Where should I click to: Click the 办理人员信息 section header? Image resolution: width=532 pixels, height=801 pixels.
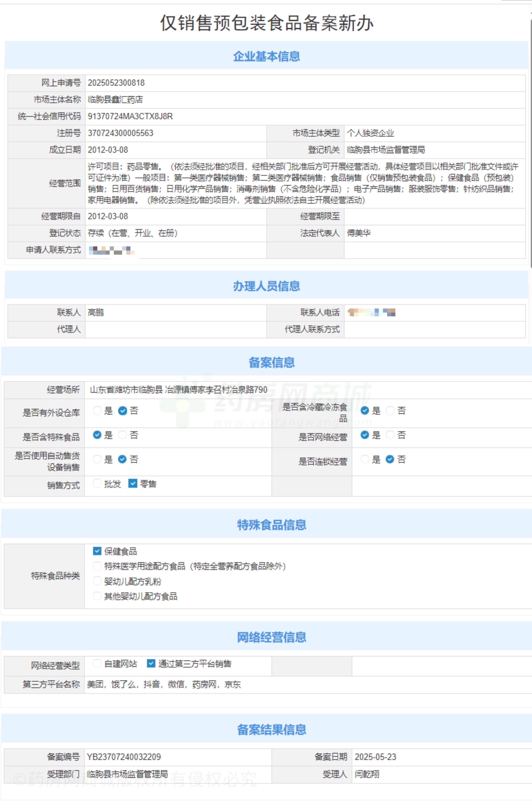coord(266,286)
